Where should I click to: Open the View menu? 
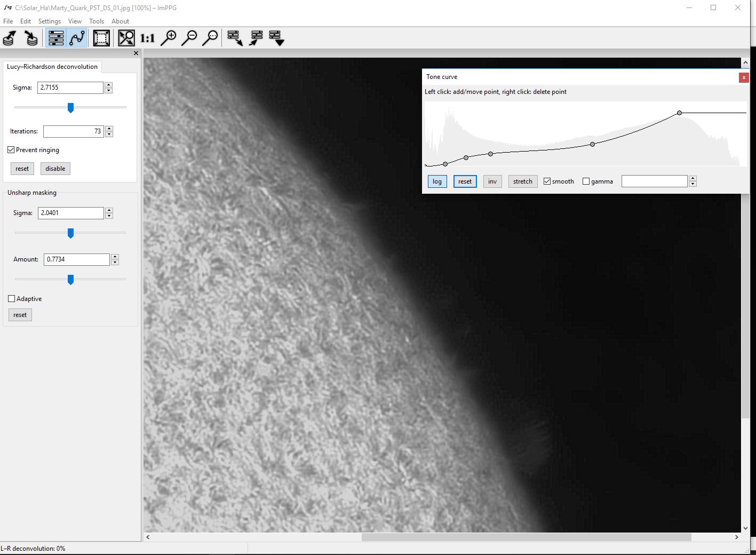[x=75, y=21]
